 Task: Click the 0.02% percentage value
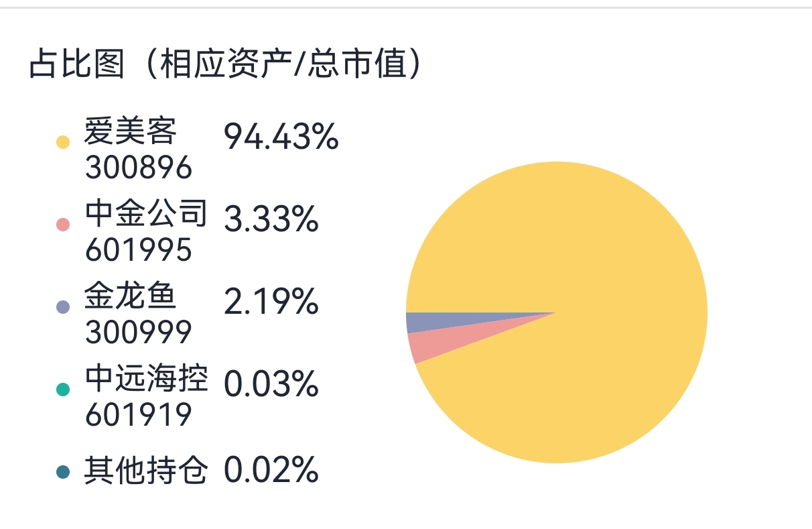271,470
